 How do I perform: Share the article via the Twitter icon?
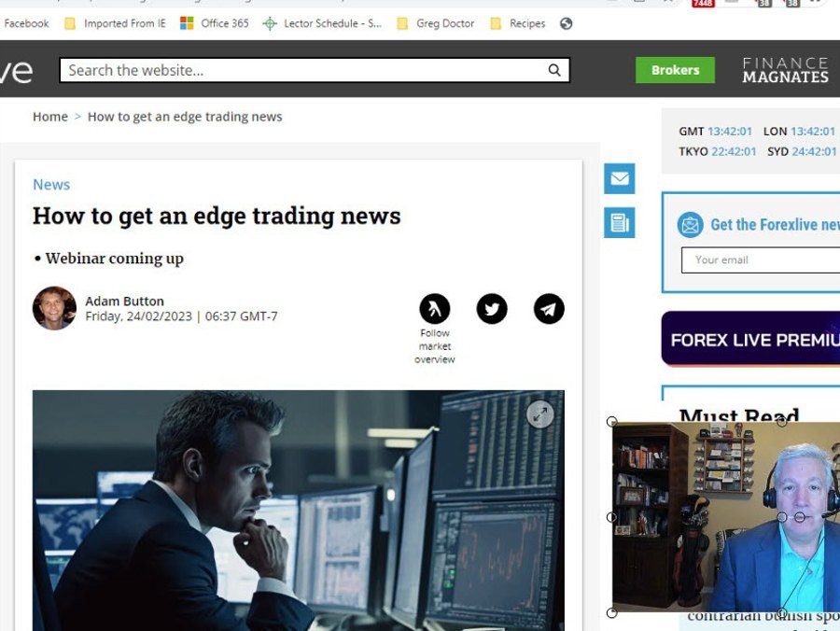(x=492, y=309)
